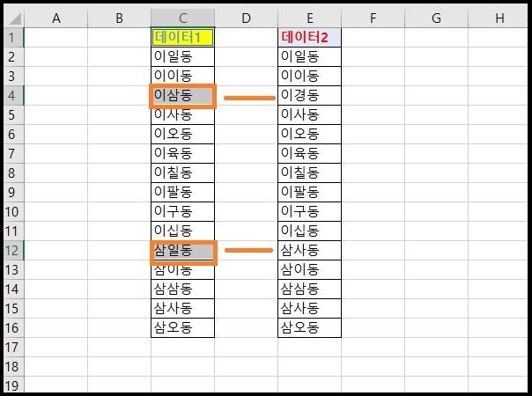Image resolution: width=532 pixels, height=396 pixels.
Task: Select 삼이동 cell in column E
Action: 309,270
